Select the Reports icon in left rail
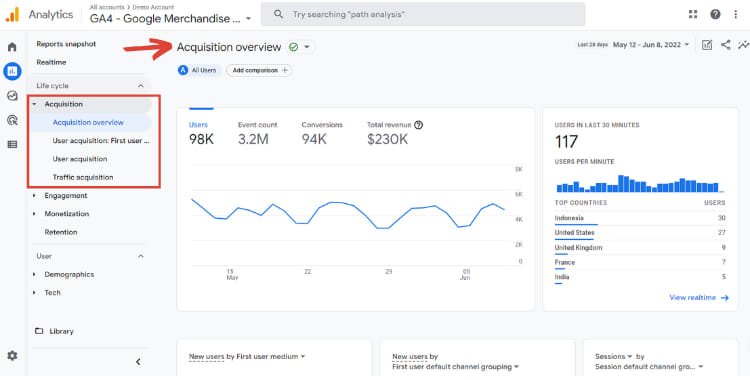This screenshot has height=380, width=750. 12,71
